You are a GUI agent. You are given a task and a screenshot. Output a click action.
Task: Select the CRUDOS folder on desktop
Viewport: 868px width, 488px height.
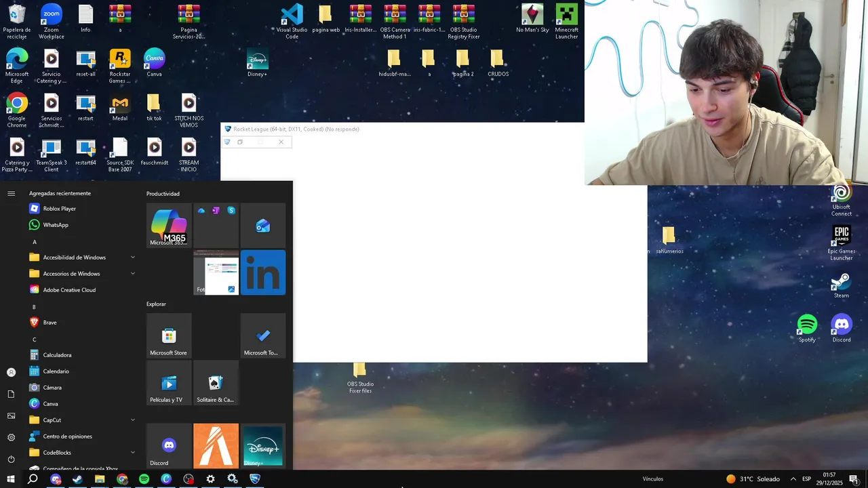click(x=498, y=63)
